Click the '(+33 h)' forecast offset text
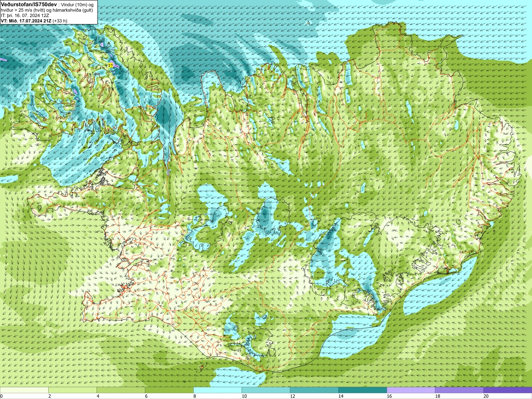This screenshot has height=399, width=532. 60,20
